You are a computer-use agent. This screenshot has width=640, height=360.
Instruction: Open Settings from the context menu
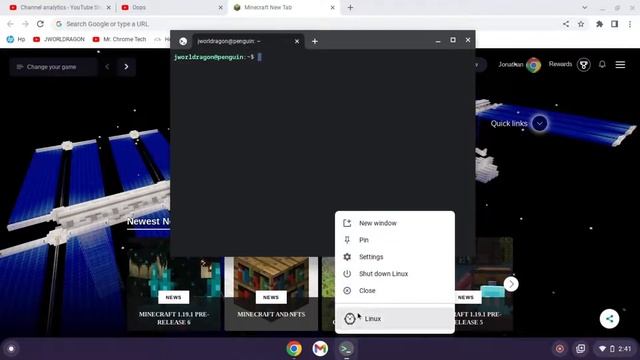394,257
